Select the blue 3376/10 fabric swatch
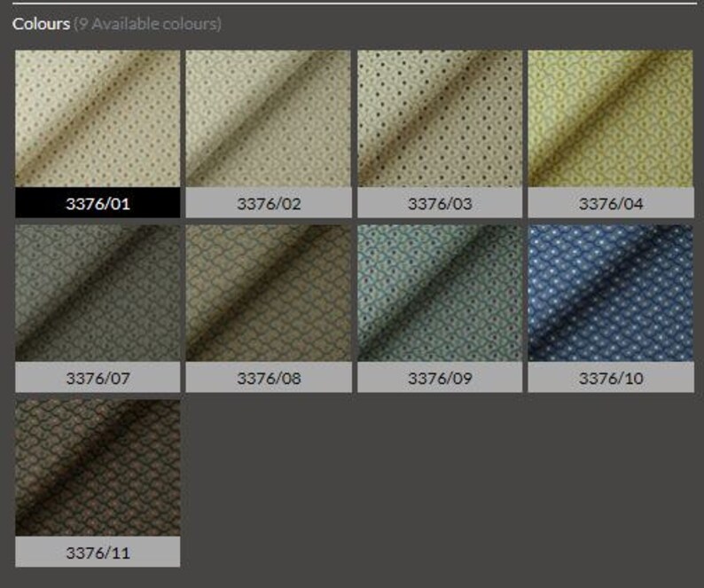The height and width of the screenshot is (588, 704). pyautogui.click(x=611, y=294)
